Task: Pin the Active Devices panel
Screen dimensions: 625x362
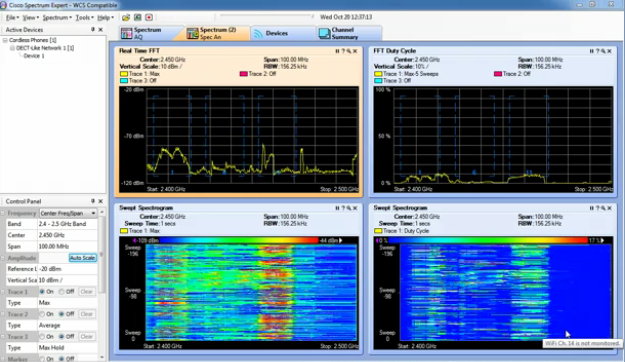Action: click(92, 30)
